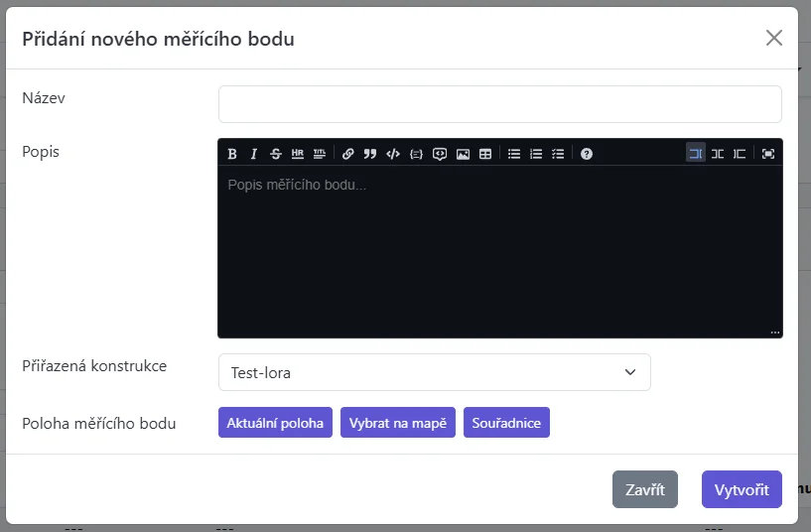This screenshot has height=532, width=811.
Task: Click the Aktuální poloha button
Action: 275,423
